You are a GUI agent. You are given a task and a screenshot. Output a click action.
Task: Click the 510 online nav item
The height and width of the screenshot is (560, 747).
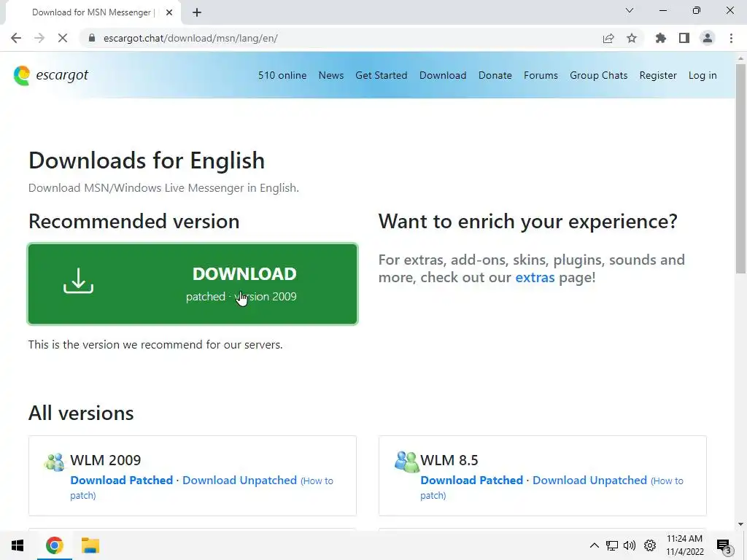[282, 75]
